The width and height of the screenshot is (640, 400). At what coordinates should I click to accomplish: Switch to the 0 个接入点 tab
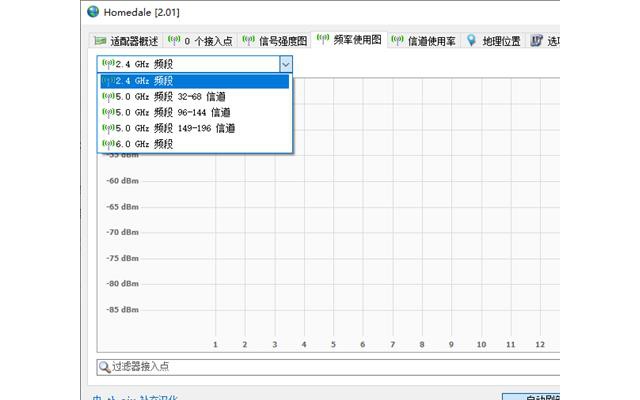point(200,41)
